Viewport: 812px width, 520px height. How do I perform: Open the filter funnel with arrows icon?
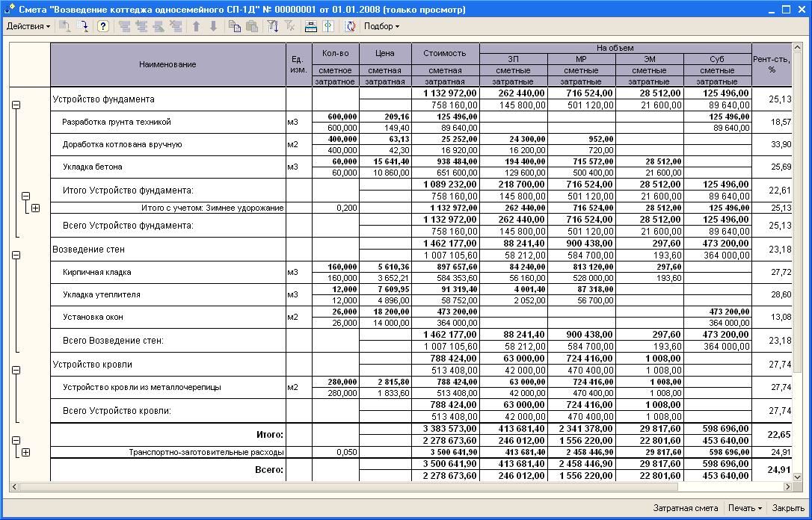click(273, 26)
